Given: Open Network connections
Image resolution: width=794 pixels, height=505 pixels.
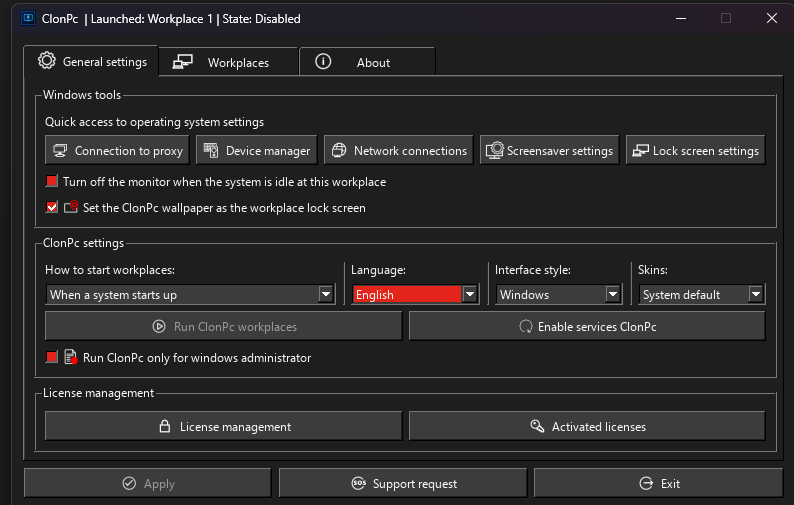Looking at the screenshot, I should [x=399, y=150].
